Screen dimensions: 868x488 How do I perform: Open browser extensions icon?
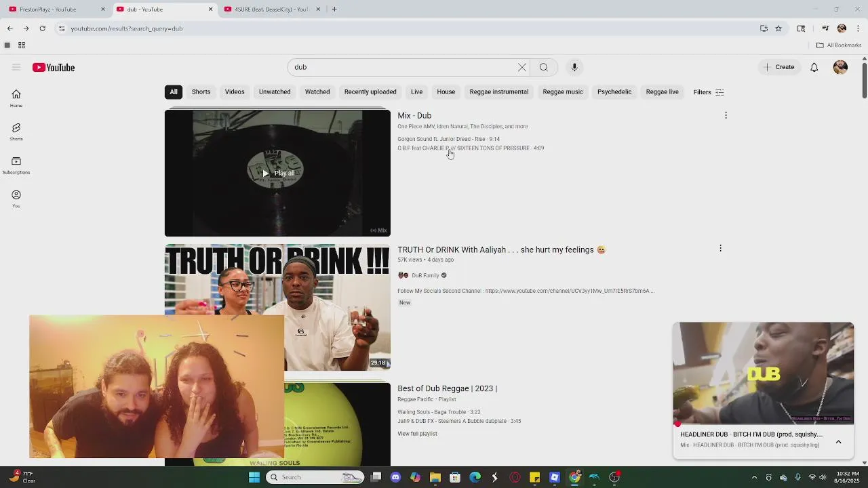click(801, 28)
